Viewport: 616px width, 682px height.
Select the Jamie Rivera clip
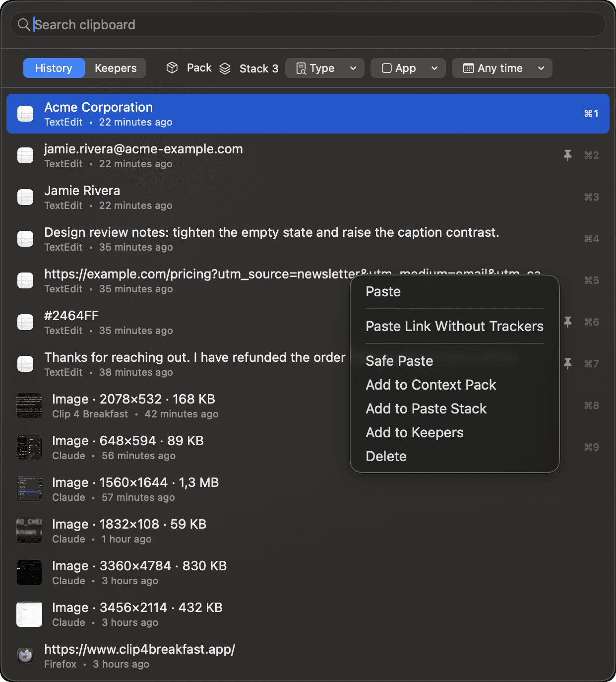pos(308,197)
